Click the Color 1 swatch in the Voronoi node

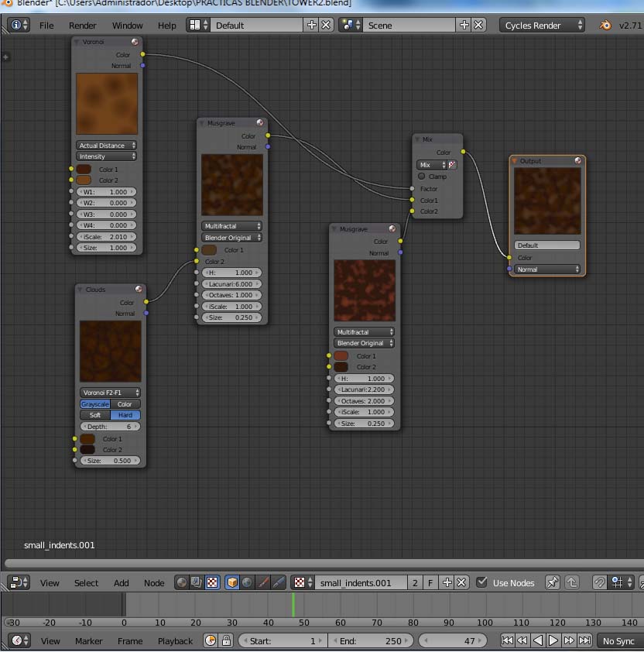[84, 169]
